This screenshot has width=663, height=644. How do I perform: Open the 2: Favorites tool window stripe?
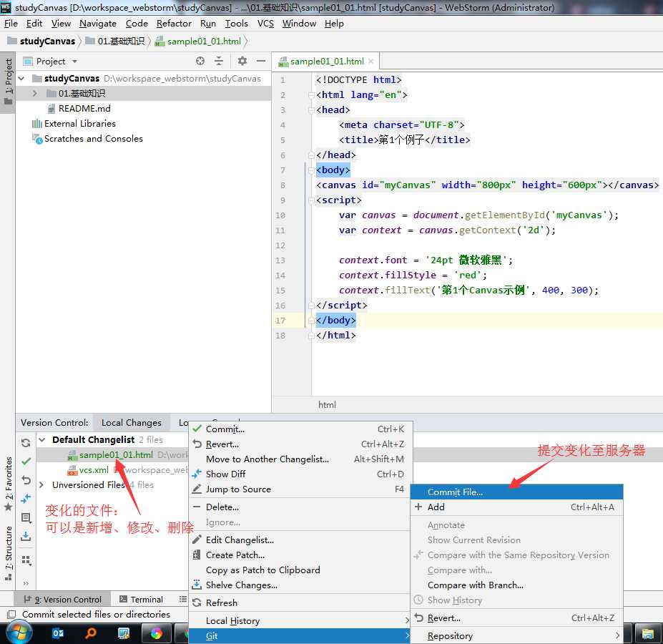[x=8, y=483]
